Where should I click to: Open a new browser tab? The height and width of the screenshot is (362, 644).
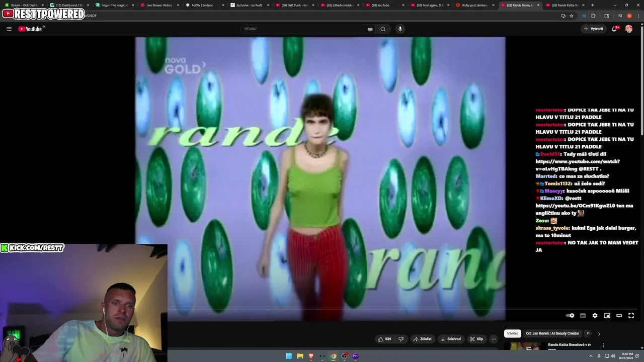click(592, 5)
